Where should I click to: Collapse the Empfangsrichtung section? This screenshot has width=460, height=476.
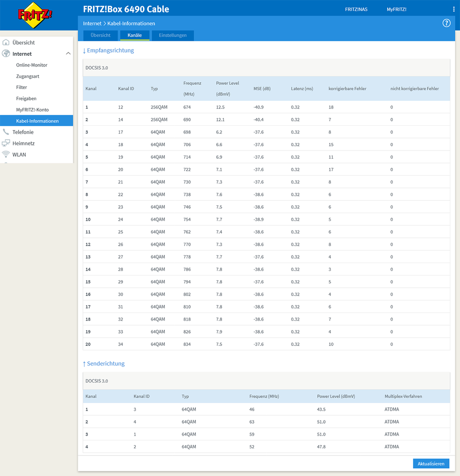click(x=108, y=51)
